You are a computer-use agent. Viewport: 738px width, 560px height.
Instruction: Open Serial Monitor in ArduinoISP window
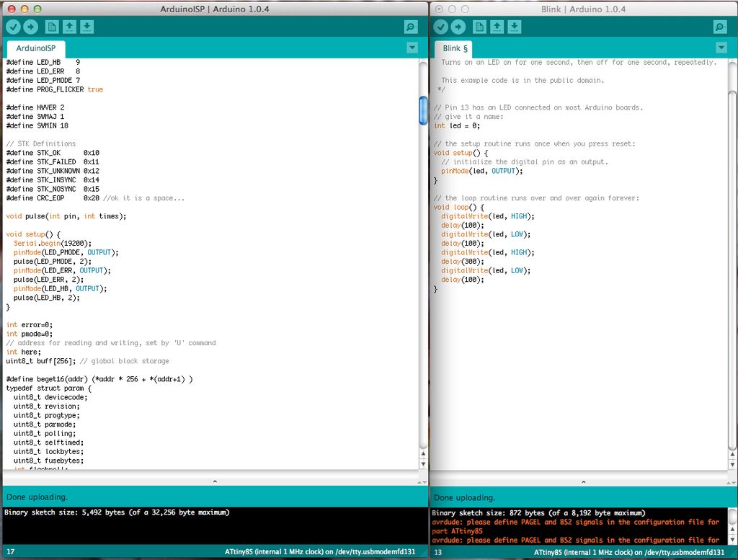411,27
